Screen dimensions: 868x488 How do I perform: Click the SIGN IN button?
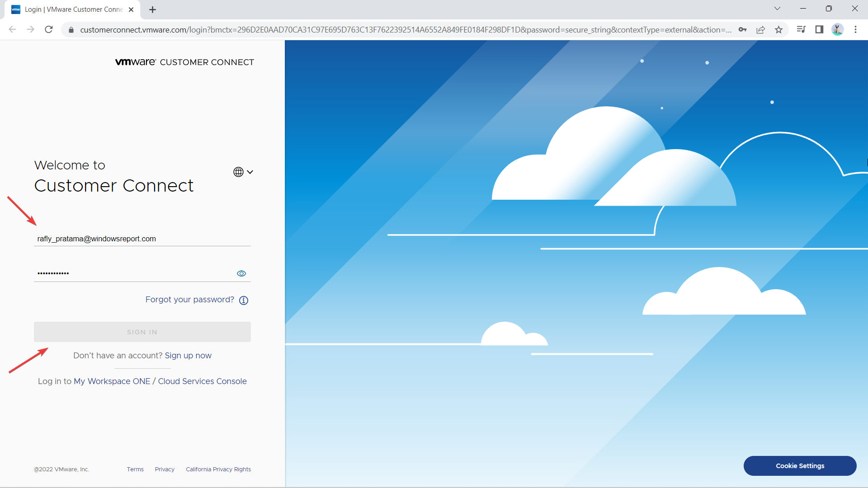click(142, 332)
